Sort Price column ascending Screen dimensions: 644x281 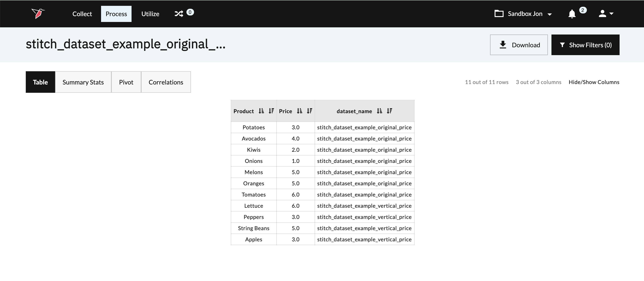click(300, 111)
